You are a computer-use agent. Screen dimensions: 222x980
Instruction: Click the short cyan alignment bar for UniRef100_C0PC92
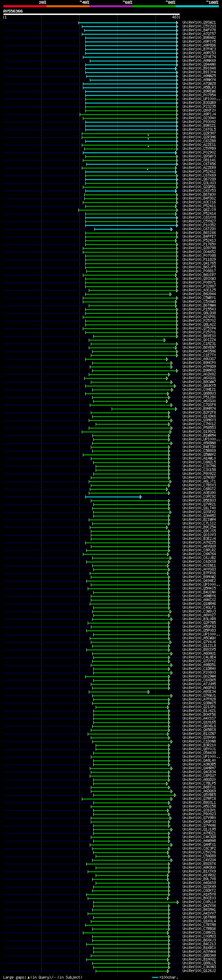113,497
